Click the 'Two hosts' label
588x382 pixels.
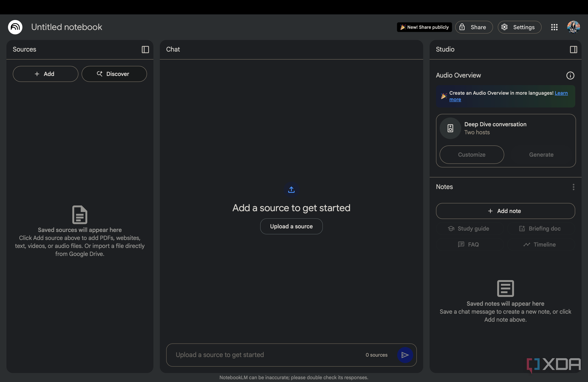[477, 132]
